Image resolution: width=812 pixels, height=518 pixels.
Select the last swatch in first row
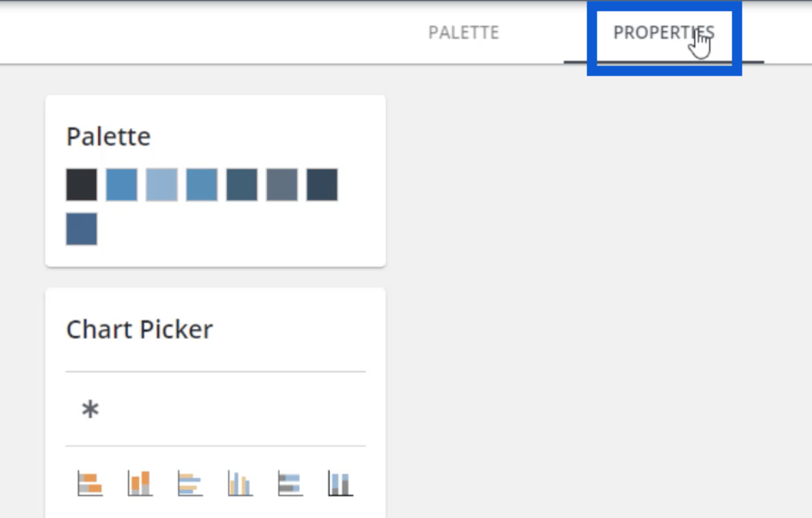click(322, 185)
